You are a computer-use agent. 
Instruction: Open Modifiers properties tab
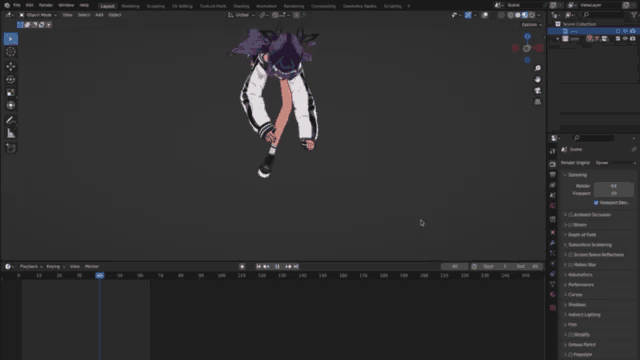[x=553, y=243]
